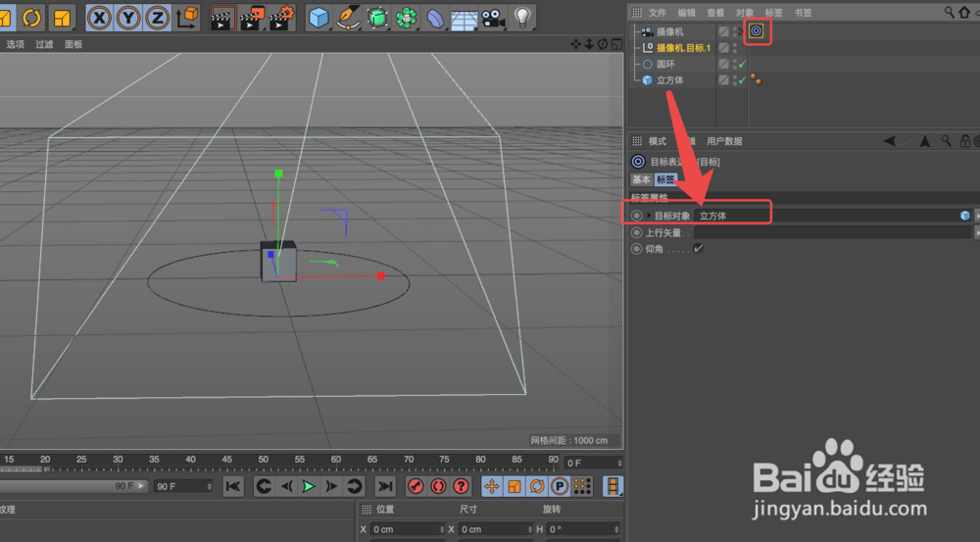Screen dimensions: 980x542
Task: Add a Floor environment object
Action: [464, 19]
